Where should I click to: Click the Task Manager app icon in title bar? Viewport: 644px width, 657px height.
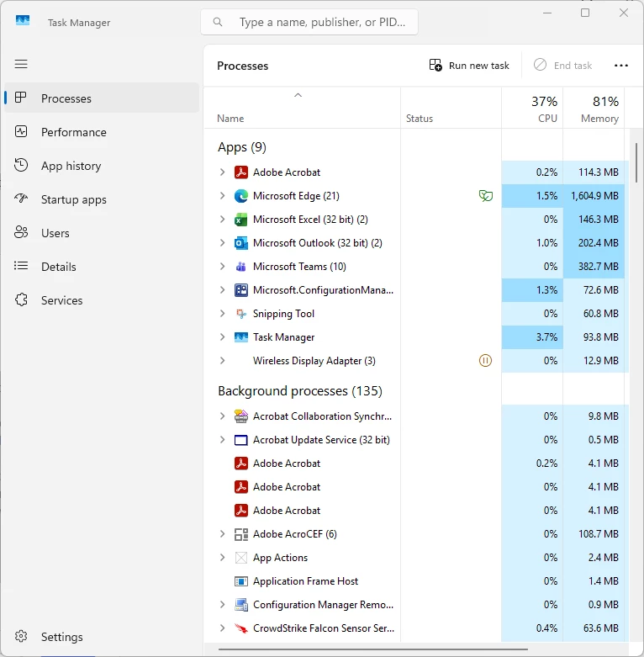(x=23, y=20)
